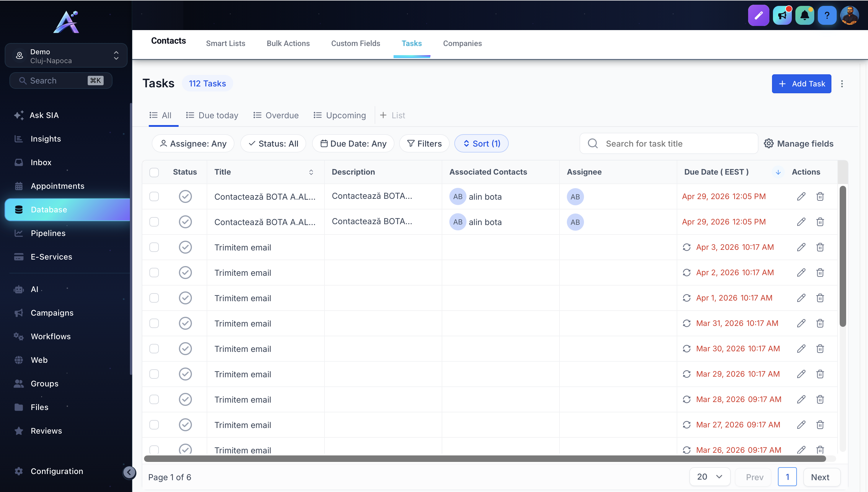Image resolution: width=868 pixels, height=492 pixels.
Task: Add a new List view
Action: pos(392,115)
